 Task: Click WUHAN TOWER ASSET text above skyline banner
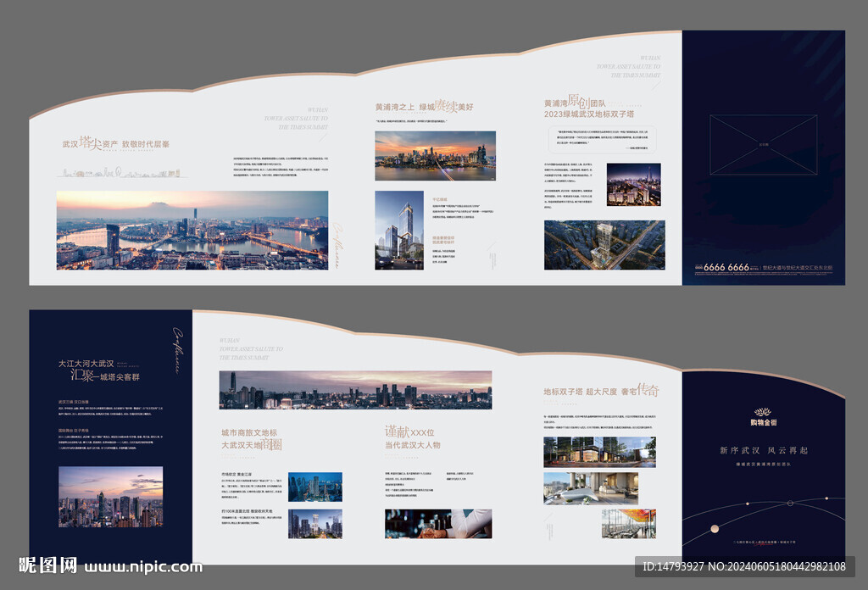click(251, 348)
